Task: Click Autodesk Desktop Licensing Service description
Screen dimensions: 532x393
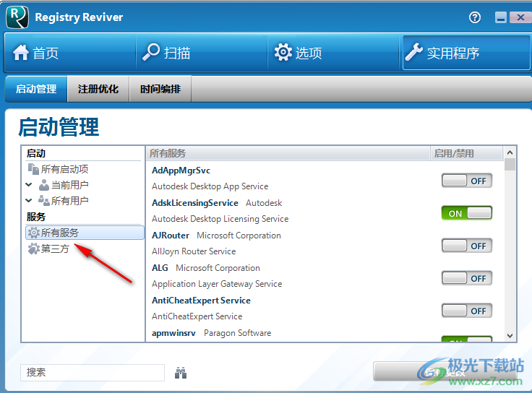Action: point(220,219)
